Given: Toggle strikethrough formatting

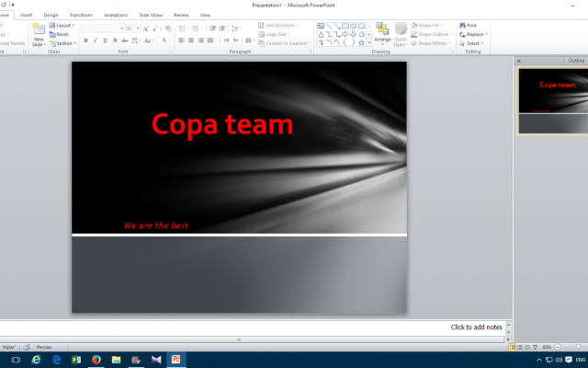Looking at the screenshot, I should click(x=125, y=40).
